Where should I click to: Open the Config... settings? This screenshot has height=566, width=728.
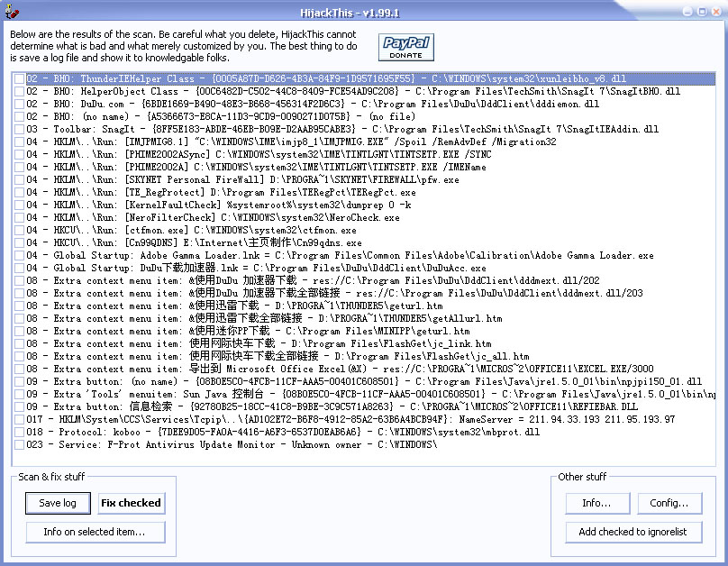pyautogui.click(x=669, y=503)
